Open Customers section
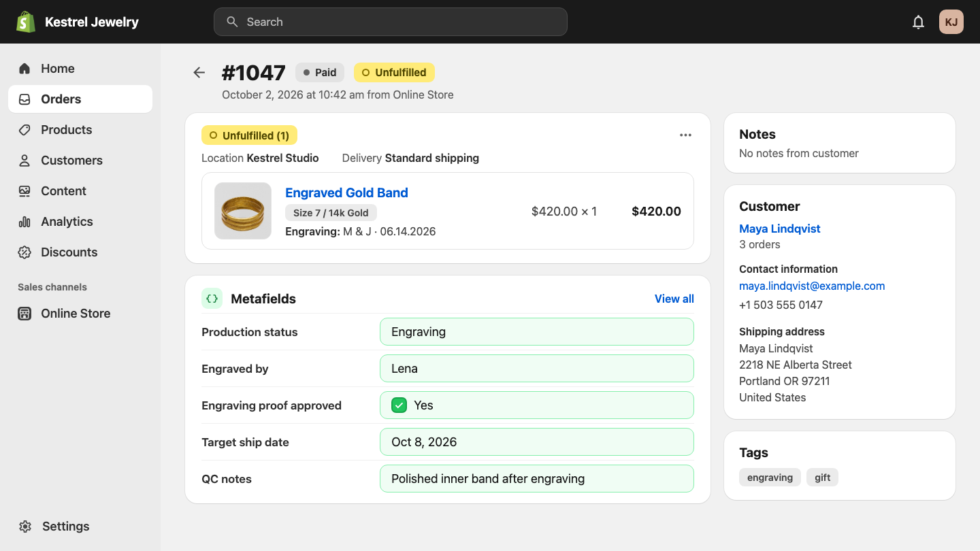980x551 pixels. 80,161
